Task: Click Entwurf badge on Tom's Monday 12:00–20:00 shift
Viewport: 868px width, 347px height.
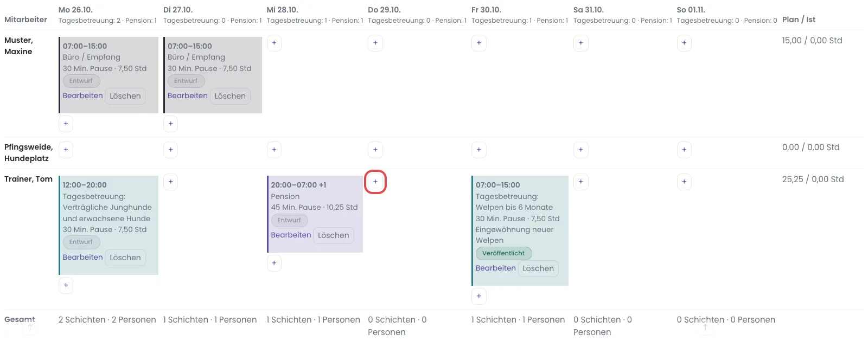Action: pyautogui.click(x=81, y=242)
